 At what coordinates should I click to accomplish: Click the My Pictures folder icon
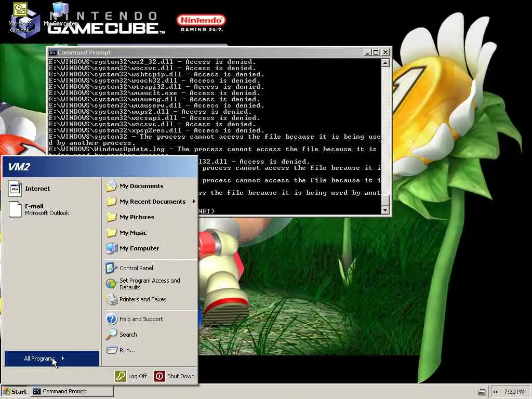(x=111, y=217)
